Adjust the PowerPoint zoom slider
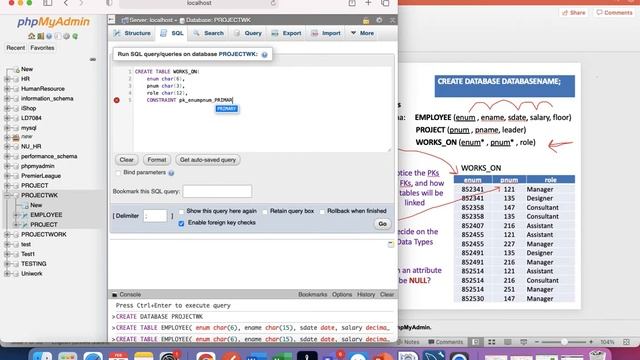Image resolution: width=640 pixels, height=360 pixels. [x=564, y=342]
